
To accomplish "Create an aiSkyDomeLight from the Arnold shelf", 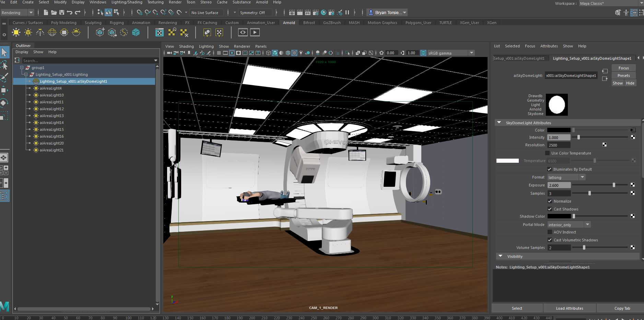I will [x=52, y=32].
